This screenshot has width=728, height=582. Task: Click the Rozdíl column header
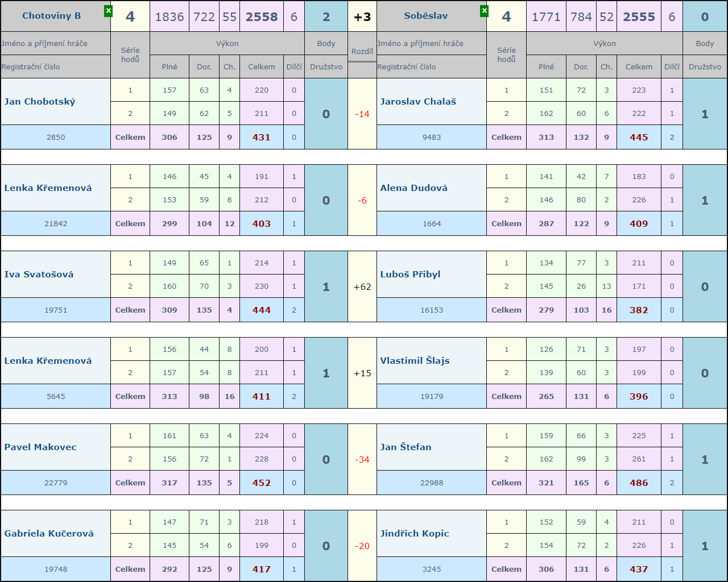362,51
